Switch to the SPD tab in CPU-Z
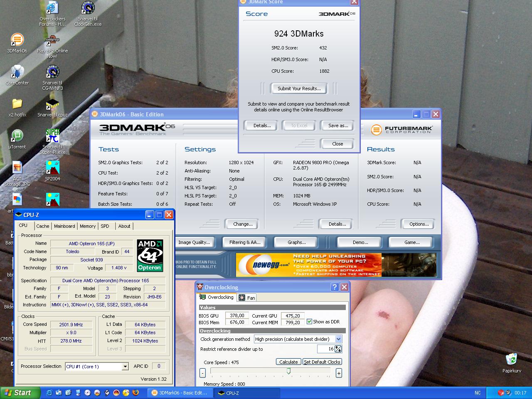Image resolution: width=532 pixels, height=399 pixels. coord(105,226)
